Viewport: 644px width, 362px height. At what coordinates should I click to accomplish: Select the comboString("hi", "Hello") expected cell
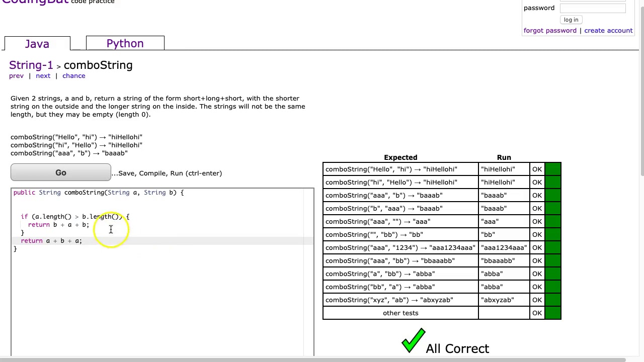(400, 183)
